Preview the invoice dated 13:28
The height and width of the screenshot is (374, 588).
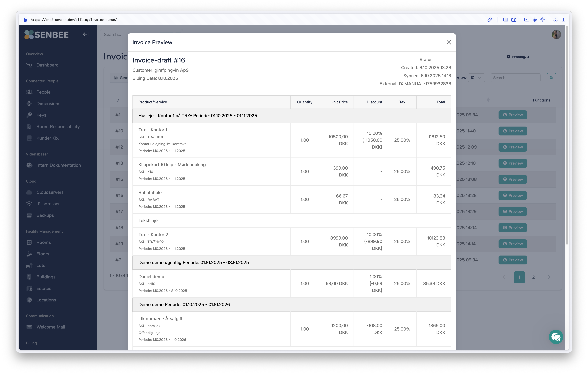pos(512,195)
